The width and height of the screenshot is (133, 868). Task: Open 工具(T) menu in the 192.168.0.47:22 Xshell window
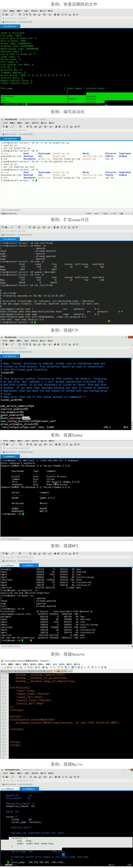coord(27,123)
